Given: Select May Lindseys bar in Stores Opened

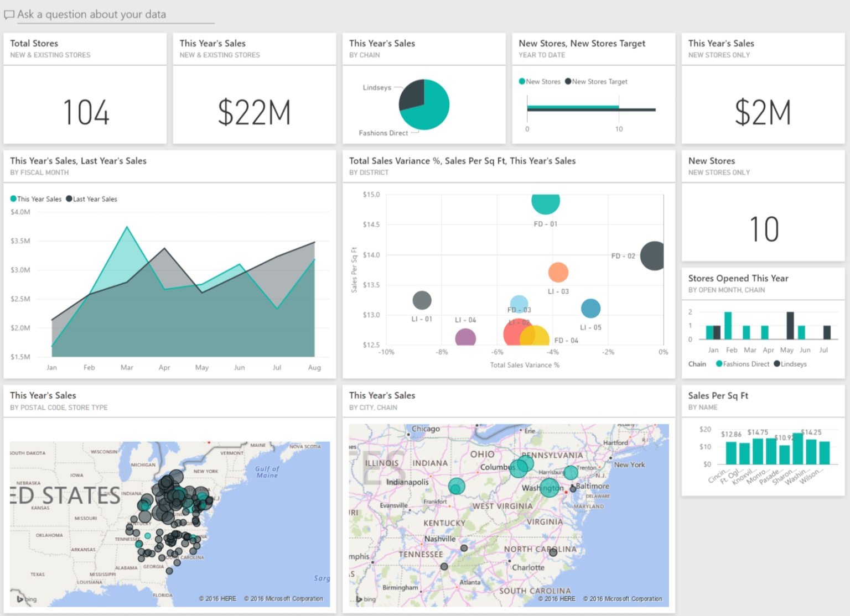Looking at the screenshot, I should pyautogui.click(x=790, y=326).
